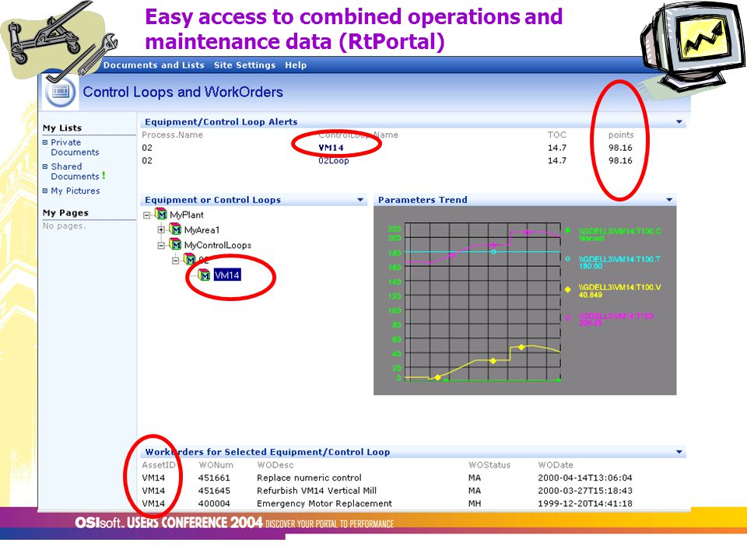Viewport: 747px width, 560px height.
Task: Open the 02Loop control loop alert link
Action: pos(334,161)
